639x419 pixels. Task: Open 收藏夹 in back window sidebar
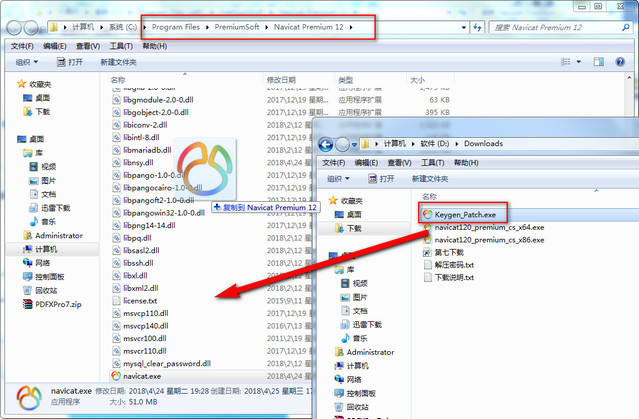(x=34, y=84)
